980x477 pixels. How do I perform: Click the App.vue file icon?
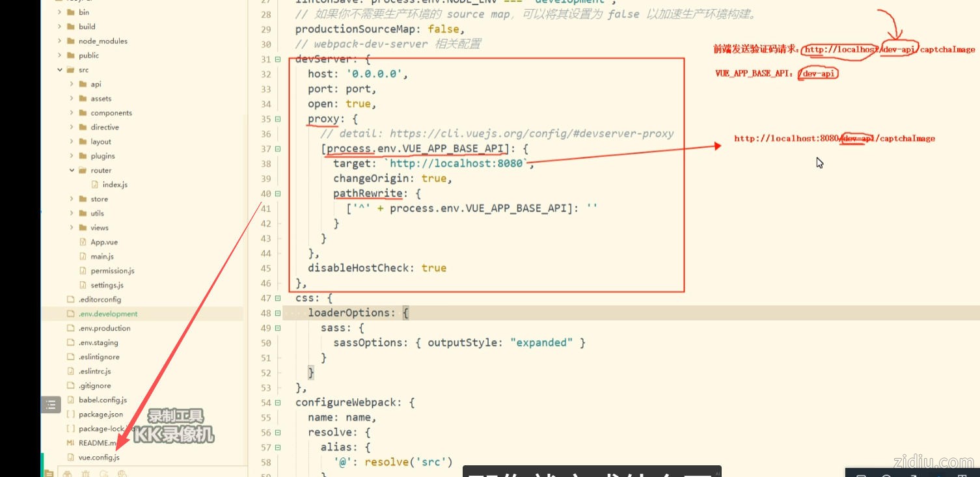(x=83, y=242)
